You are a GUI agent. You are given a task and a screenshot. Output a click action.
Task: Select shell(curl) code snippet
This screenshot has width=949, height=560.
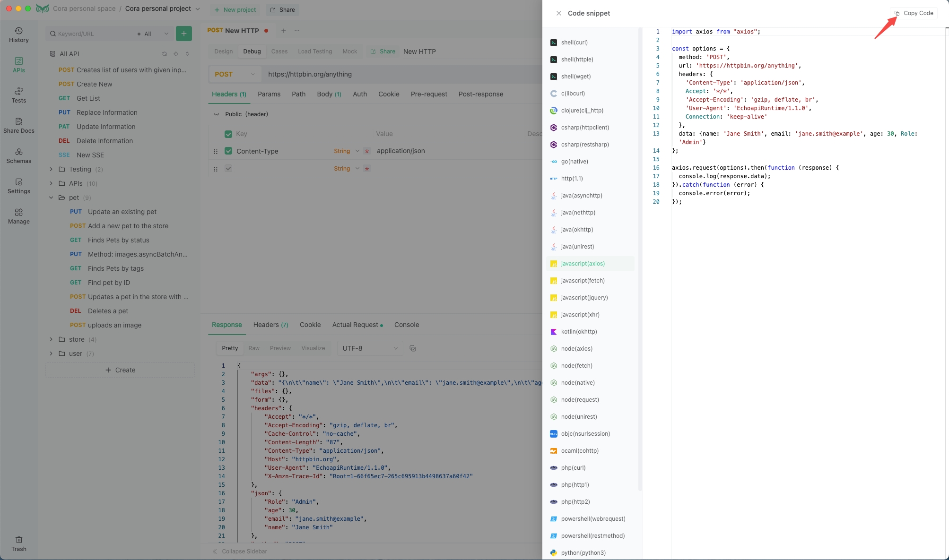[x=574, y=43]
